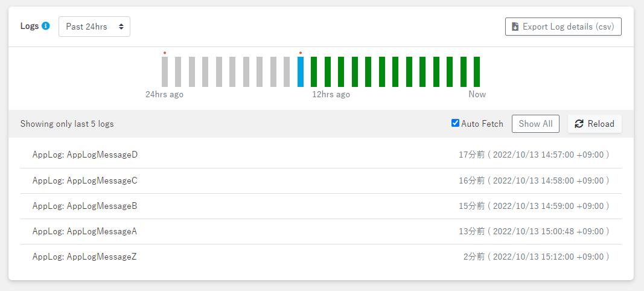Open the AppLogMessageZ log entry
This screenshot has height=291, width=644.
click(85, 257)
